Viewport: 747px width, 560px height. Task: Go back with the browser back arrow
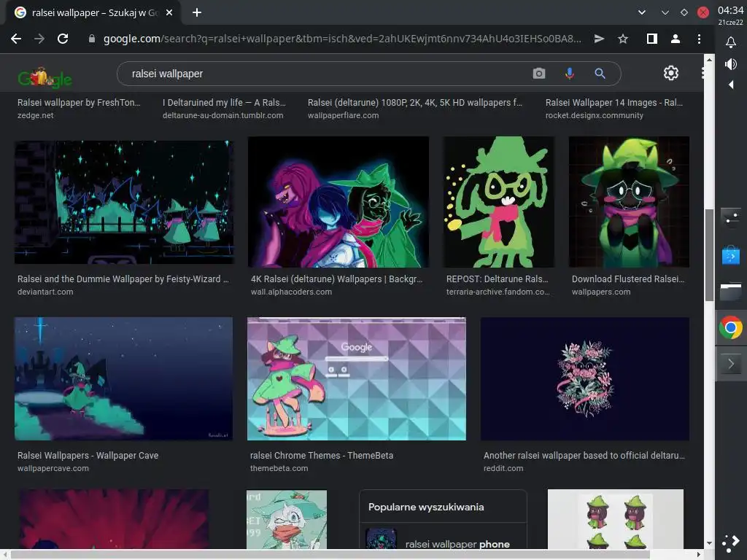pos(16,39)
